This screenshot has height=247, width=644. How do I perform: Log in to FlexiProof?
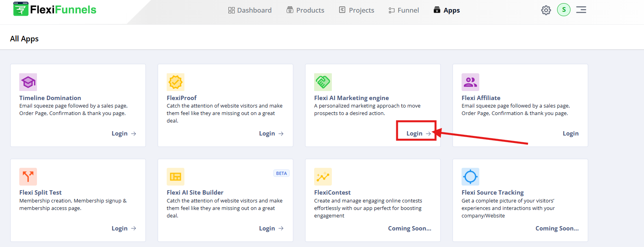coord(271,134)
